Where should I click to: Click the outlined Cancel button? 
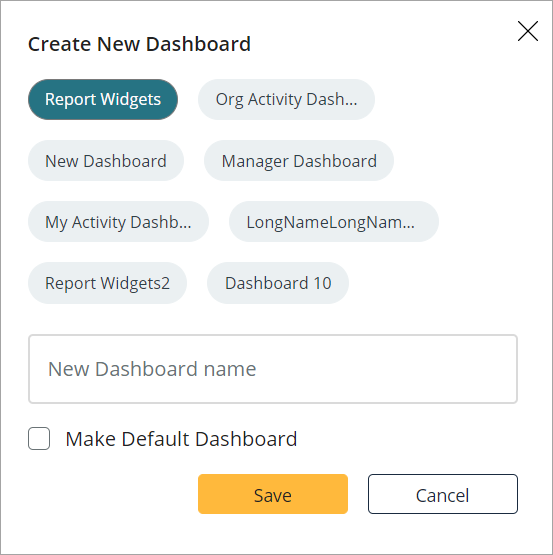(x=443, y=494)
